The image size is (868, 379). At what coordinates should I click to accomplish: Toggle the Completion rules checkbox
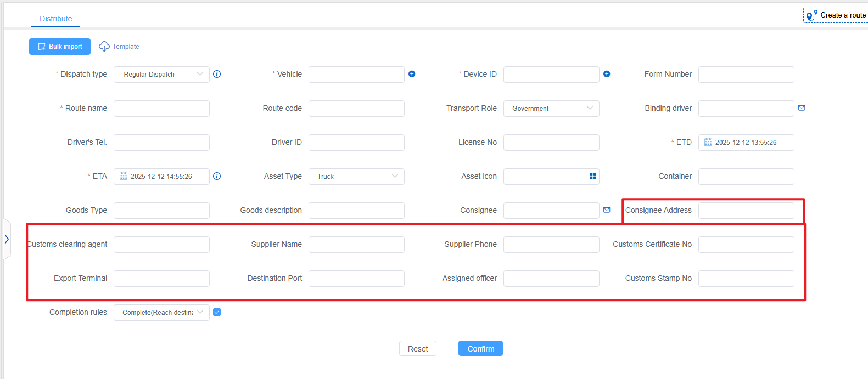point(217,312)
